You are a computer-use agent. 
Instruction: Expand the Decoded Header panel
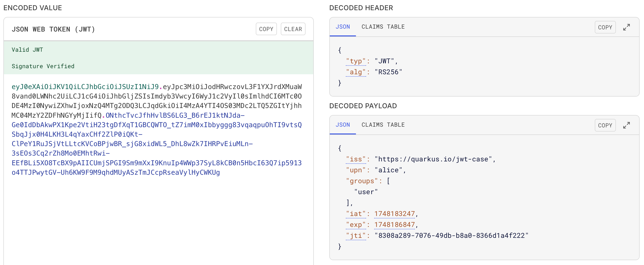(x=626, y=27)
